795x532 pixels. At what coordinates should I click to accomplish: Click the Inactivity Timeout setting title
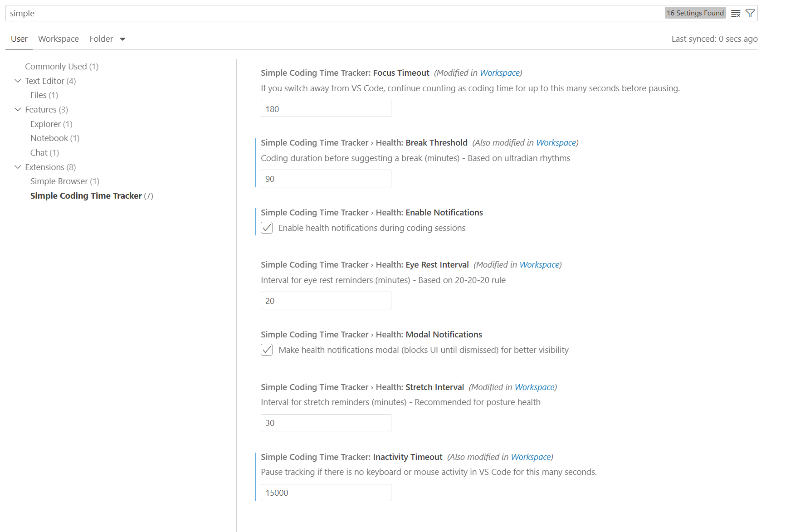point(351,457)
